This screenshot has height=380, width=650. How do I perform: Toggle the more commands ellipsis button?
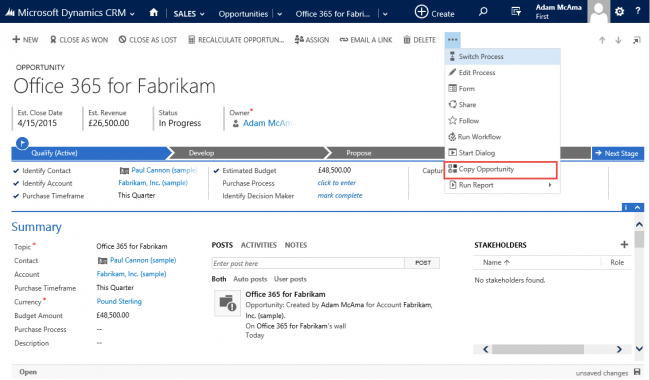click(452, 40)
